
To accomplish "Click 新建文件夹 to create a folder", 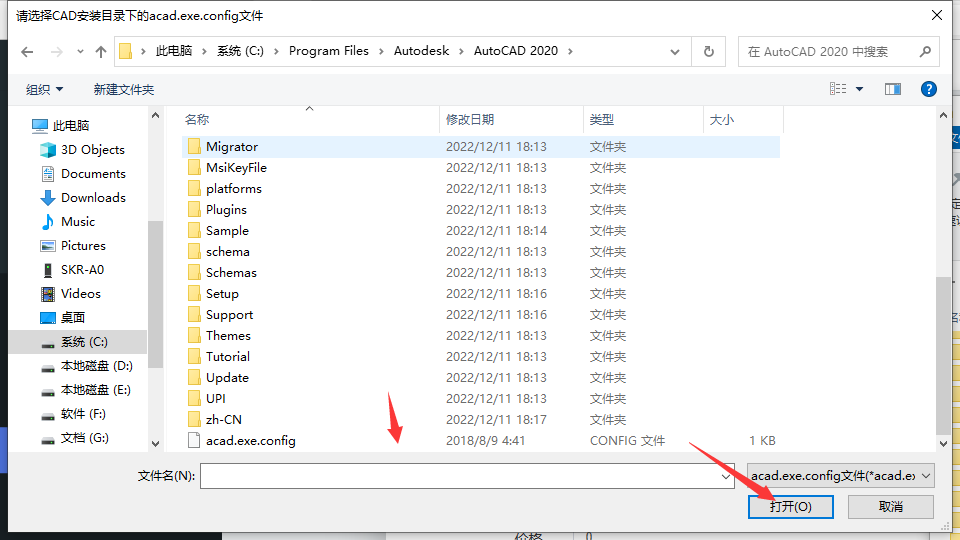I will (x=124, y=90).
